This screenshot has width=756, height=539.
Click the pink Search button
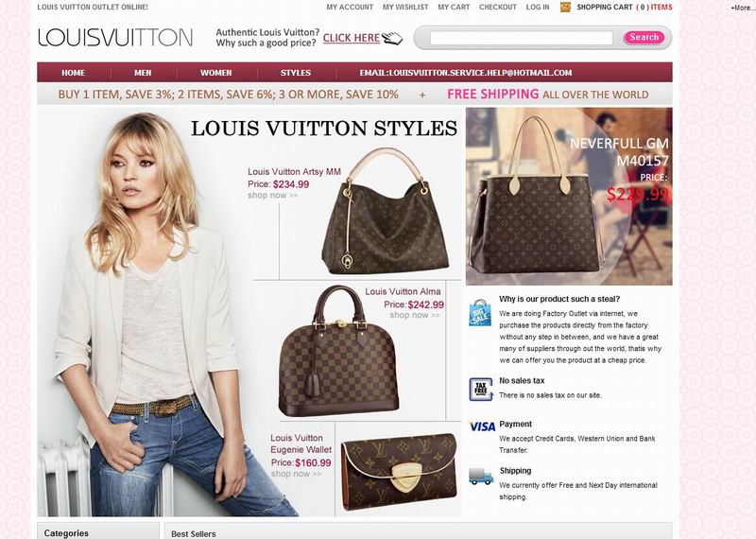(x=644, y=37)
